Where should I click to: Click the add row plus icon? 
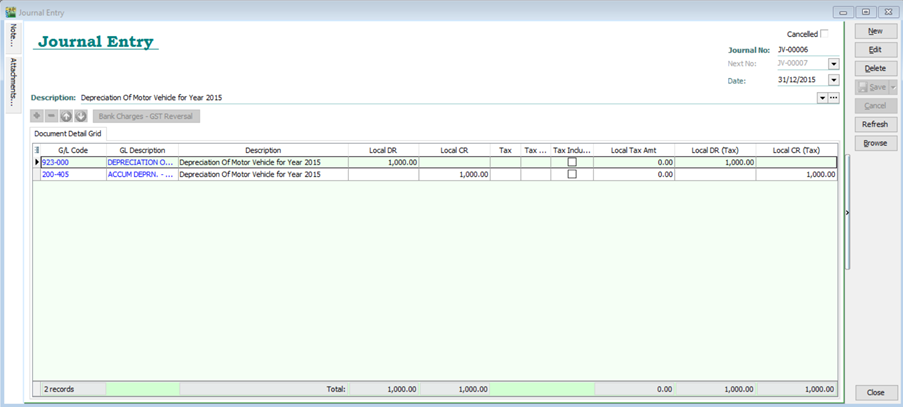pos(37,116)
